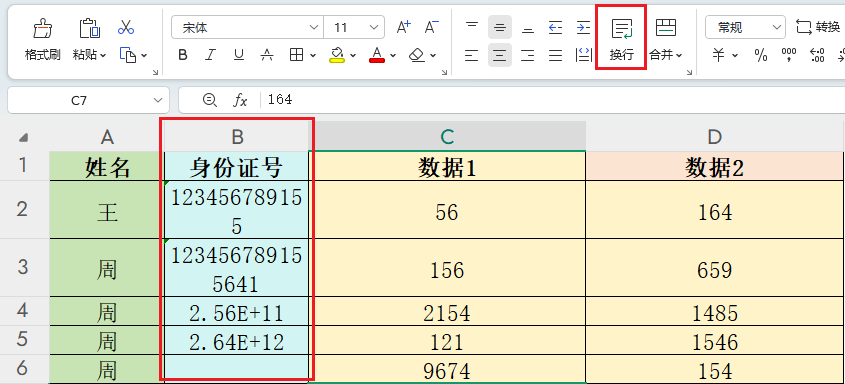Expand the border style dropdown arrow
The image size is (845, 384).
[x=313, y=55]
